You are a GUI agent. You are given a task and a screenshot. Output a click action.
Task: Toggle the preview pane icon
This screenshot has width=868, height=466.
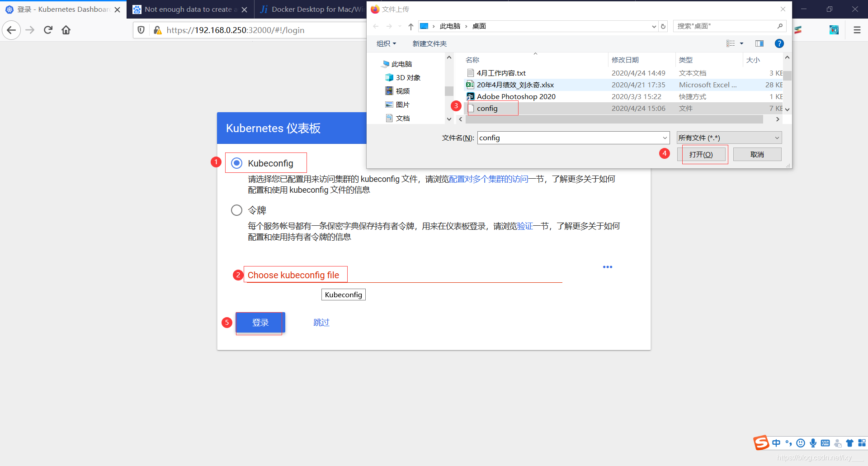[x=759, y=44]
